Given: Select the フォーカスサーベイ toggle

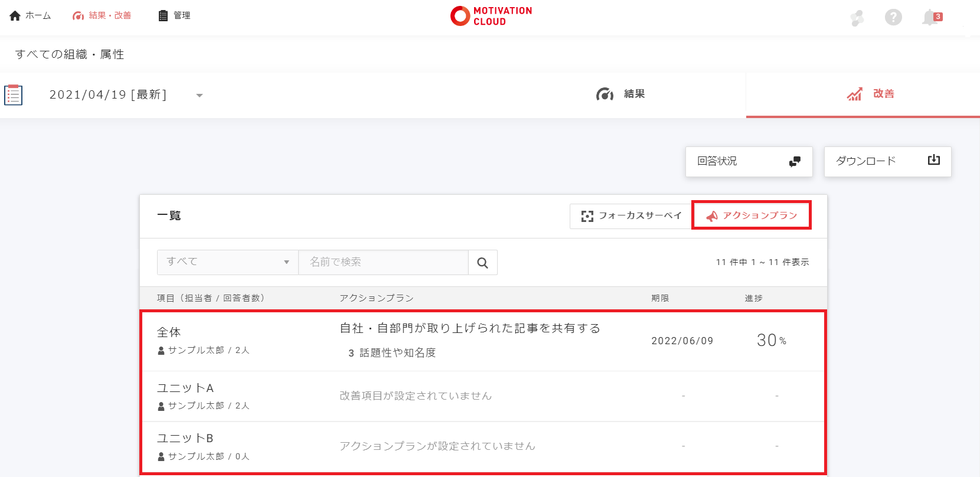Looking at the screenshot, I should pyautogui.click(x=631, y=216).
